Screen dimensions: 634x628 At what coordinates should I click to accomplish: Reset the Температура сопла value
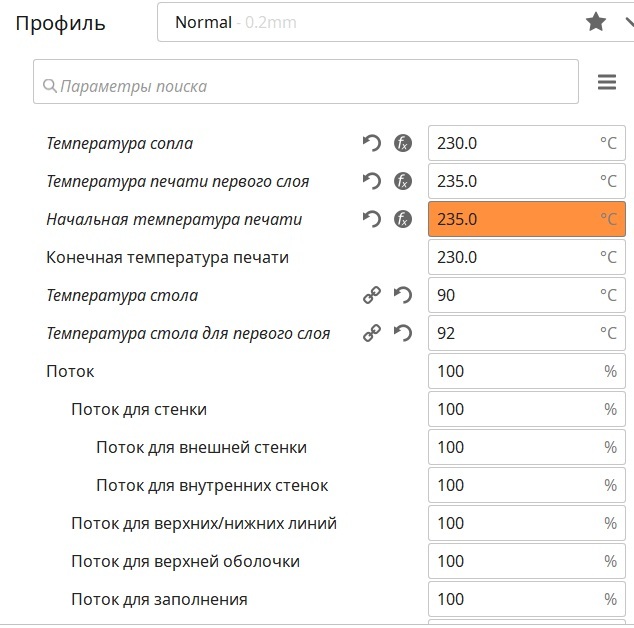coord(372,143)
